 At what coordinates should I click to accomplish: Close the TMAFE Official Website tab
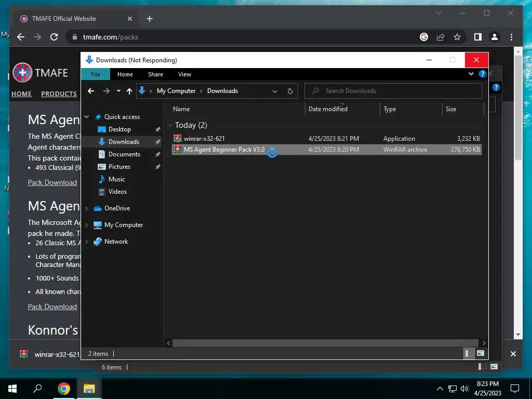click(129, 19)
